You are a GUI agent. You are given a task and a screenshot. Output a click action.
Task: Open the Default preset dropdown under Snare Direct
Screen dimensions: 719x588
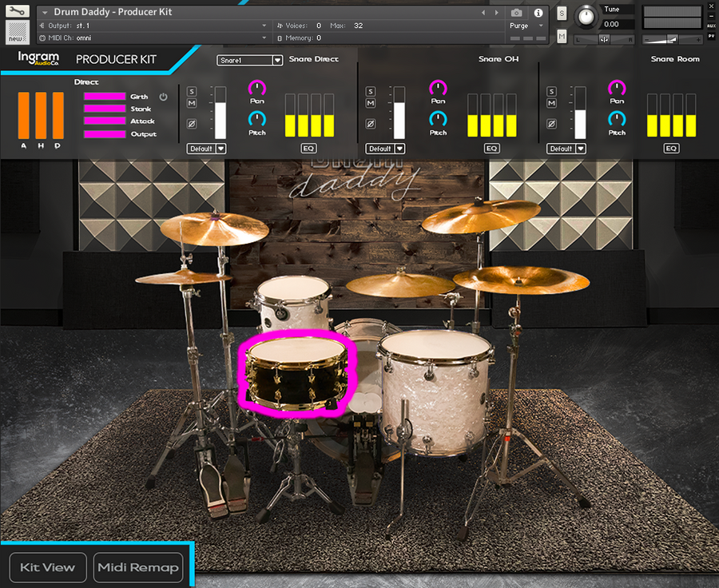click(206, 148)
